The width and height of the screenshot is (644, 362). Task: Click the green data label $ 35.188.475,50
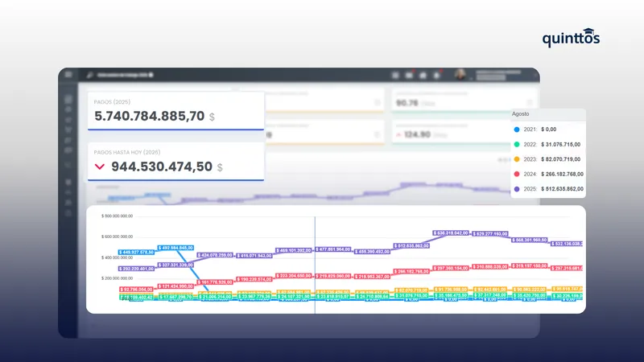(x=451, y=295)
